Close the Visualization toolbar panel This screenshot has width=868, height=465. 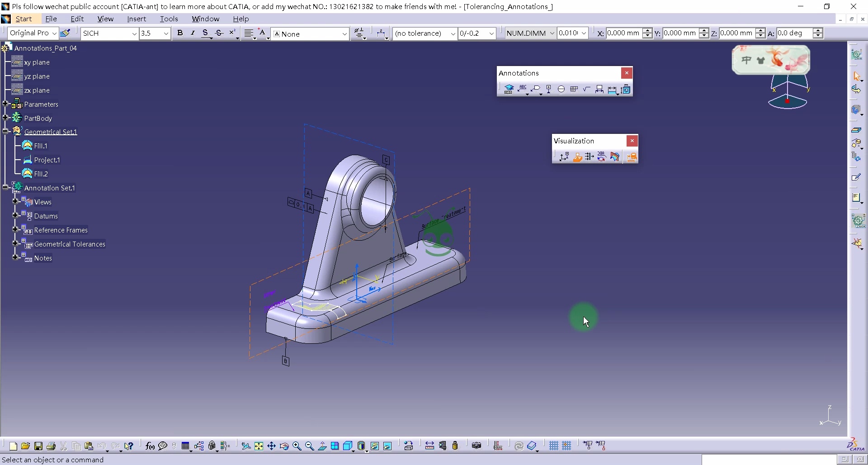pos(632,141)
